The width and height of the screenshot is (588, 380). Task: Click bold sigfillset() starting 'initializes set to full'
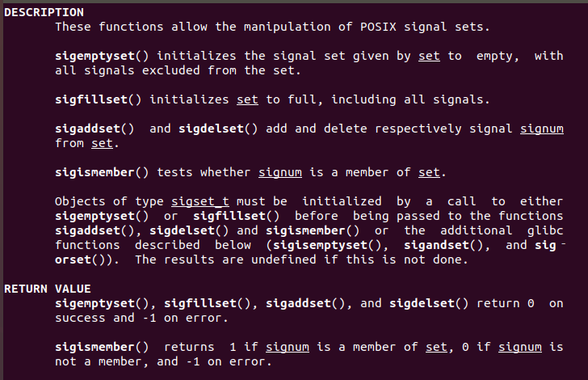click(99, 99)
